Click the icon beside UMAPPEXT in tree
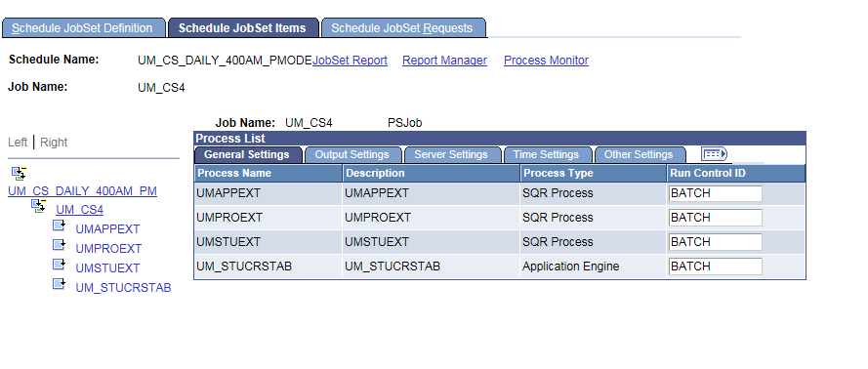 pos(60,225)
